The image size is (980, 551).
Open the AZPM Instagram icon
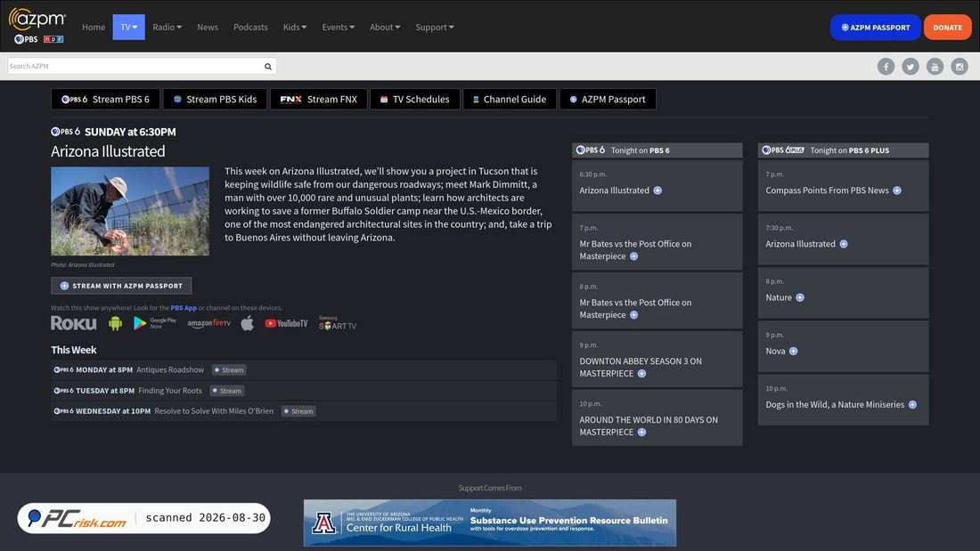[x=960, y=66]
